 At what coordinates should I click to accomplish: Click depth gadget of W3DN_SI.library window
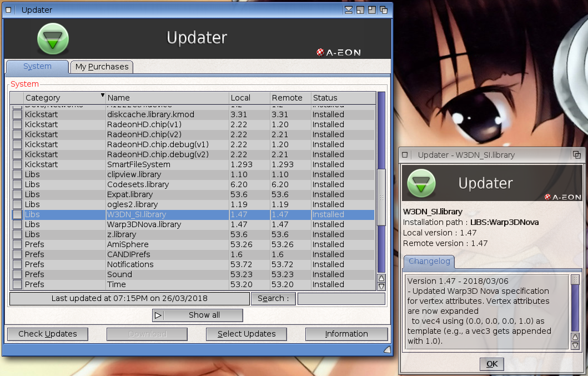(577, 154)
